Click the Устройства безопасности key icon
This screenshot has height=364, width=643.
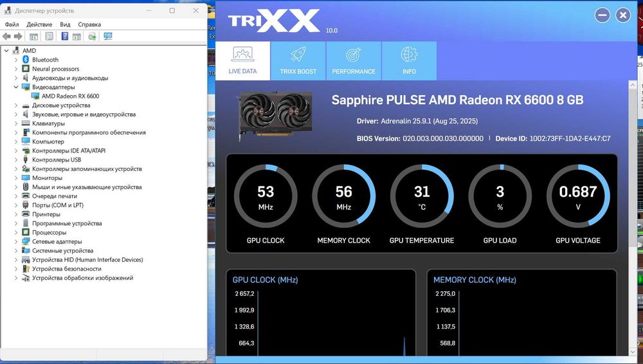click(26, 268)
